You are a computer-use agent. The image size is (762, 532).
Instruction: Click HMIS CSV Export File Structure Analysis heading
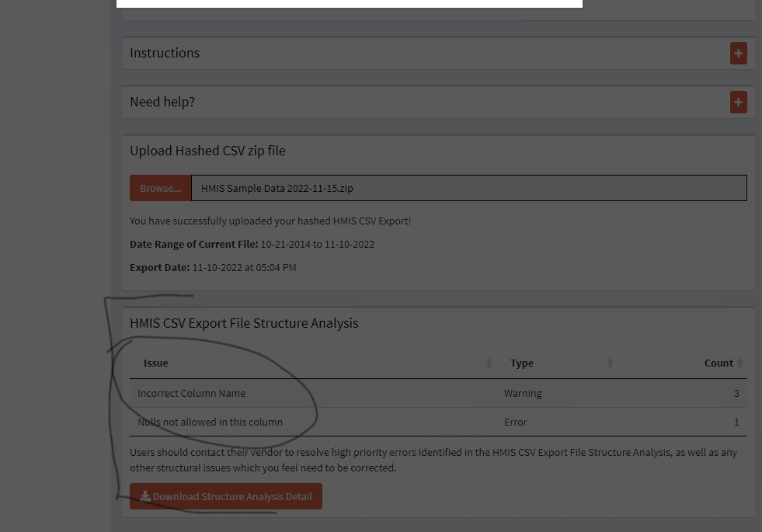coord(244,323)
